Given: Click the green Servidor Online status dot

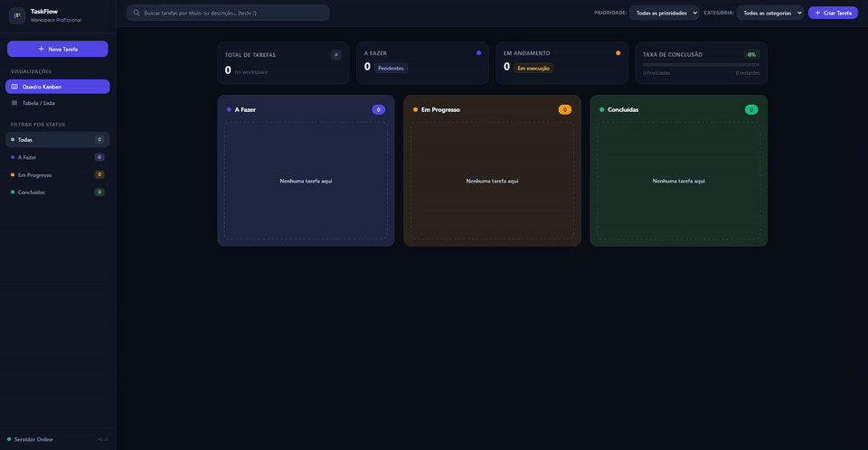Looking at the screenshot, I should (x=9, y=439).
